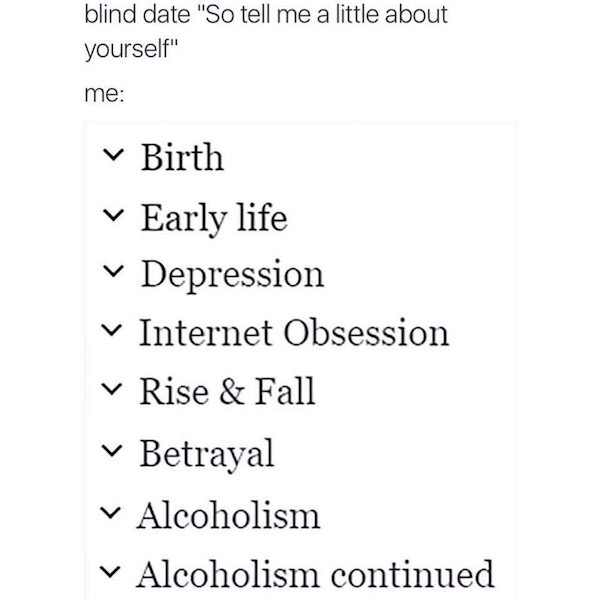This screenshot has width=600, height=600.
Task: Expand the Depression section chevron
Action: (113, 271)
